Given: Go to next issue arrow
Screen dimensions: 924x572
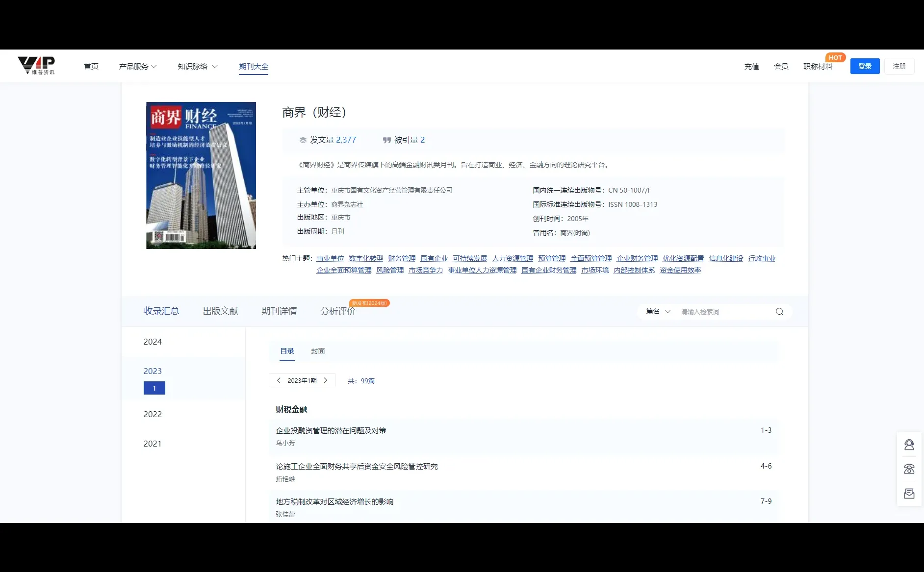Looking at the screenshot, I should [326, 380].
